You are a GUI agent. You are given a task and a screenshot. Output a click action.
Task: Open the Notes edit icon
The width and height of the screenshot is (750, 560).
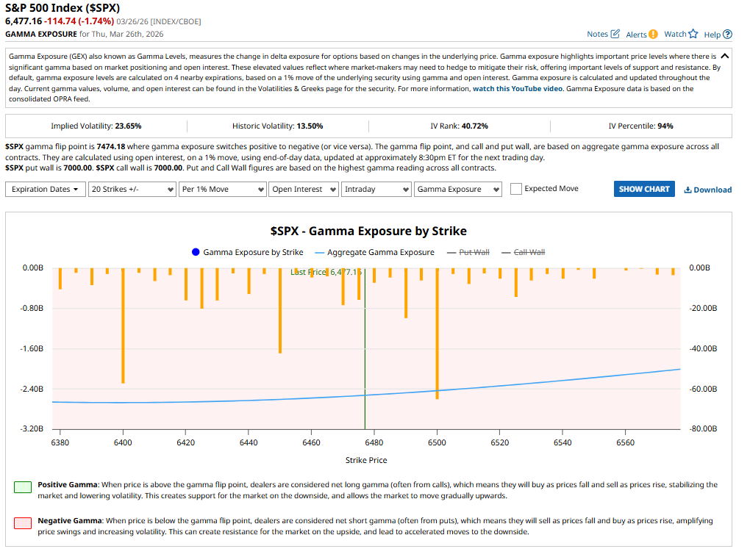[x=615, y=35]
